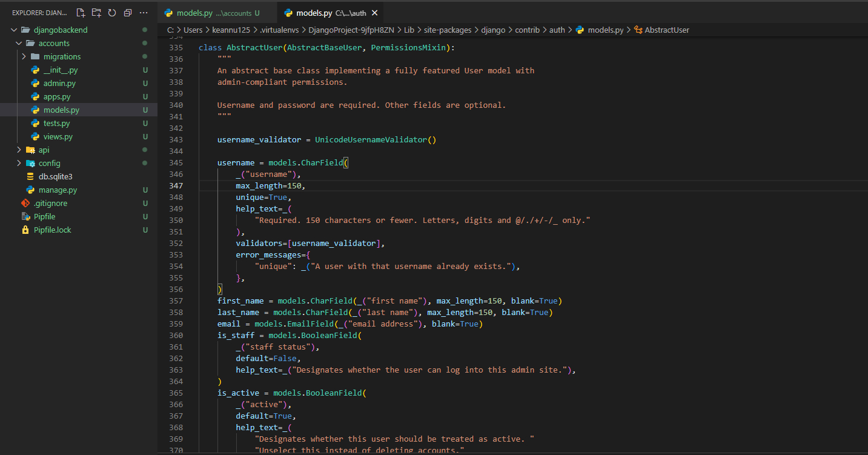Click the New File icon in Explorer
Screen dimensions: 868x455
(81, 13)
